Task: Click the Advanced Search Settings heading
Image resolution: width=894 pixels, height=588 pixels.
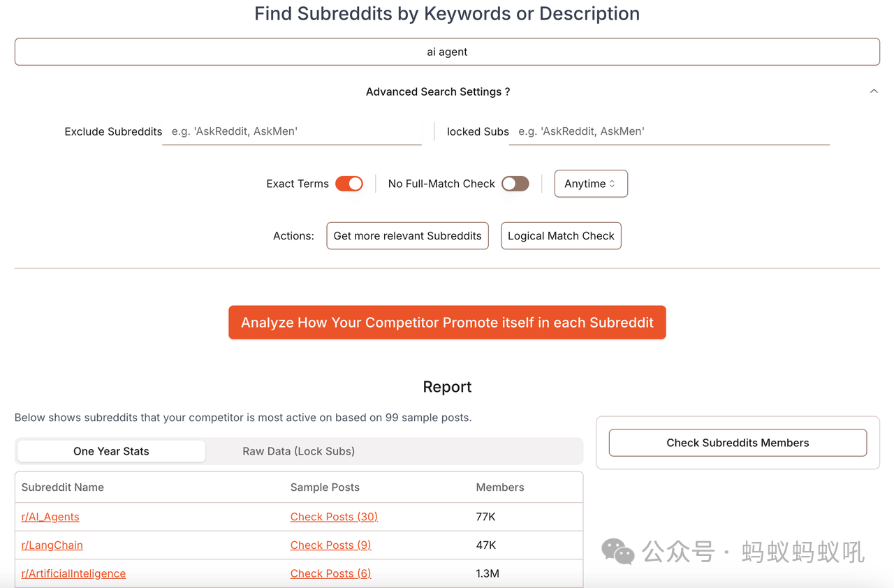Action: (x=437, y=91)
